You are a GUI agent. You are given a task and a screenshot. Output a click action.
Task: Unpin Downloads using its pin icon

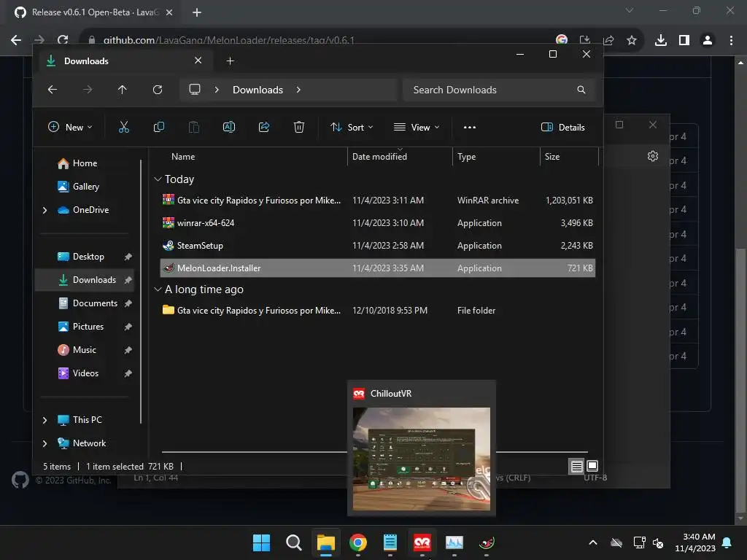128,280
